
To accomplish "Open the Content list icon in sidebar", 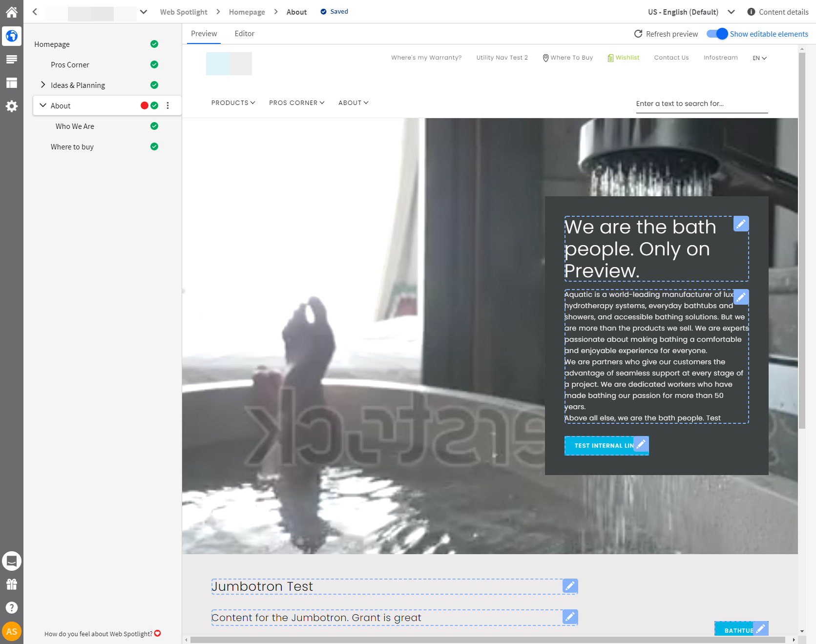I will click(x=11, y=59).
